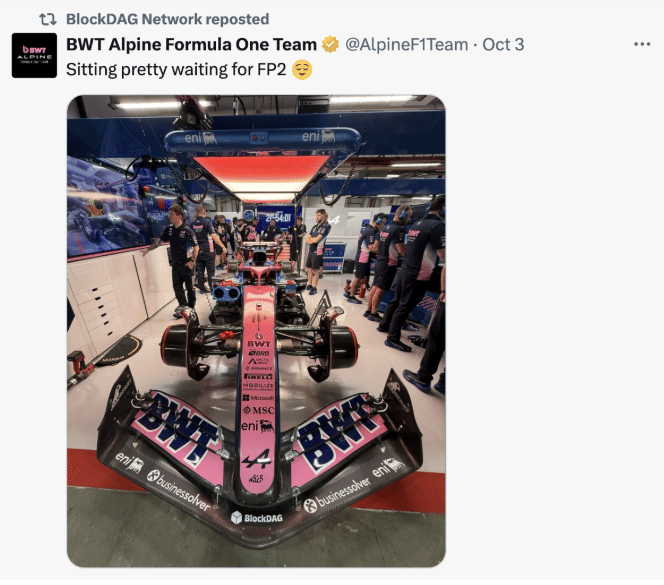Click the relieved face emoji
This screenshot has height=585, width=664.
(302, 69)
